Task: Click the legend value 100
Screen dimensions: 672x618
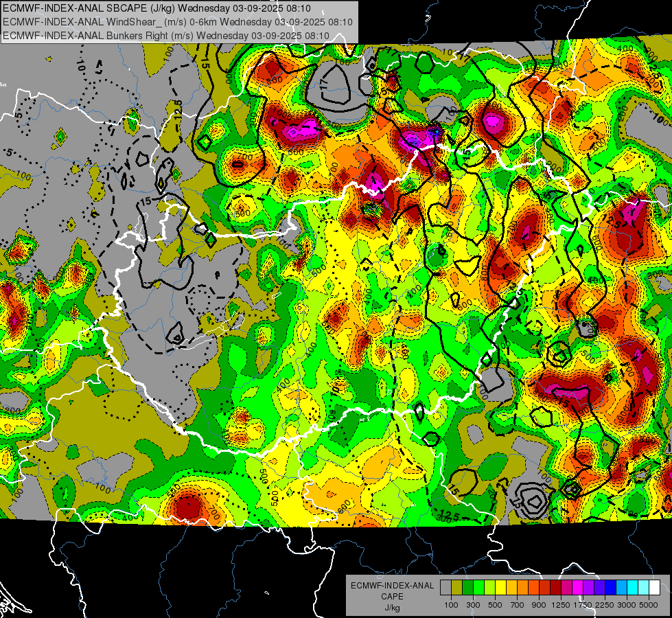Action: coord(451,605)
